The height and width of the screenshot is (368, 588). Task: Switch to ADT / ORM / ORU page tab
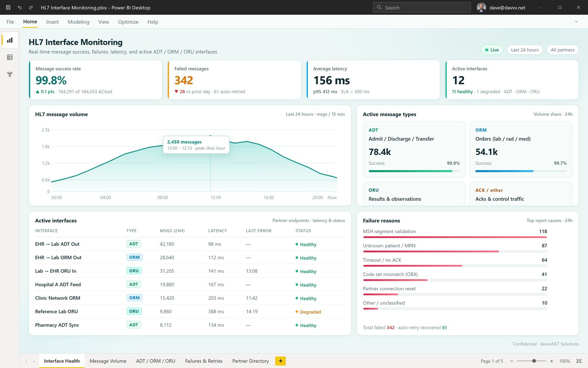pos(156,361)
